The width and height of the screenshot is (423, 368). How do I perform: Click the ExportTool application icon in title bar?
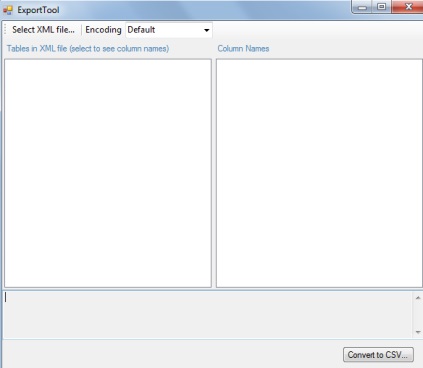8,10
